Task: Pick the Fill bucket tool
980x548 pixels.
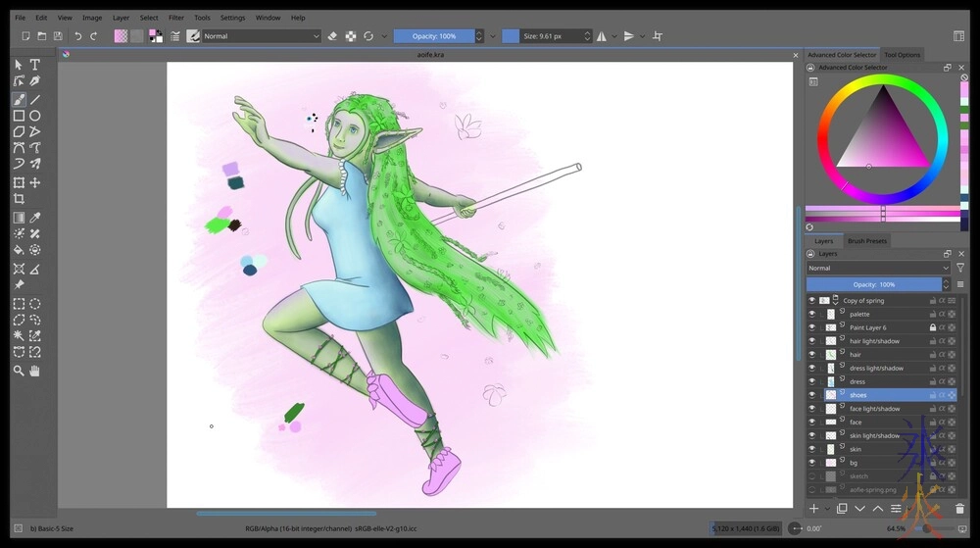Action: coord(19,250)
